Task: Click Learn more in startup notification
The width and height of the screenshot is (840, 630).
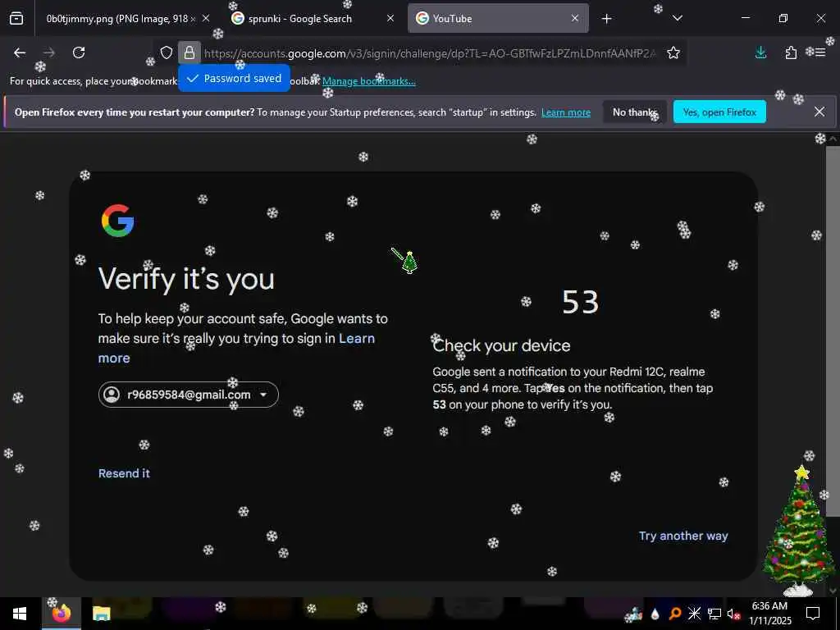Action: pos(566,112)
